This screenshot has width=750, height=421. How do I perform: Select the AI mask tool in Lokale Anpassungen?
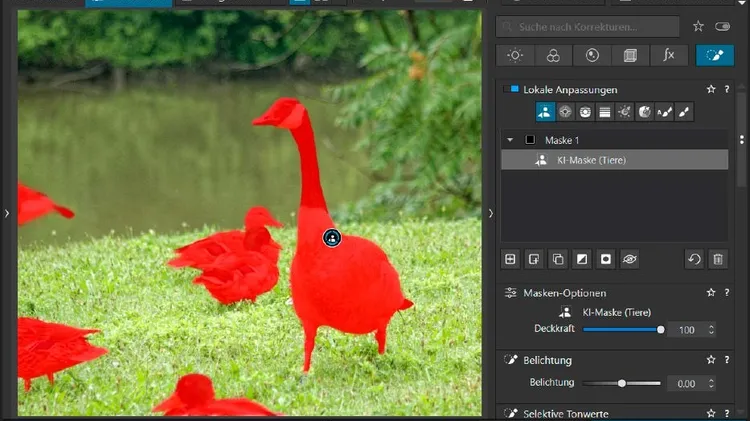[546, 113]
